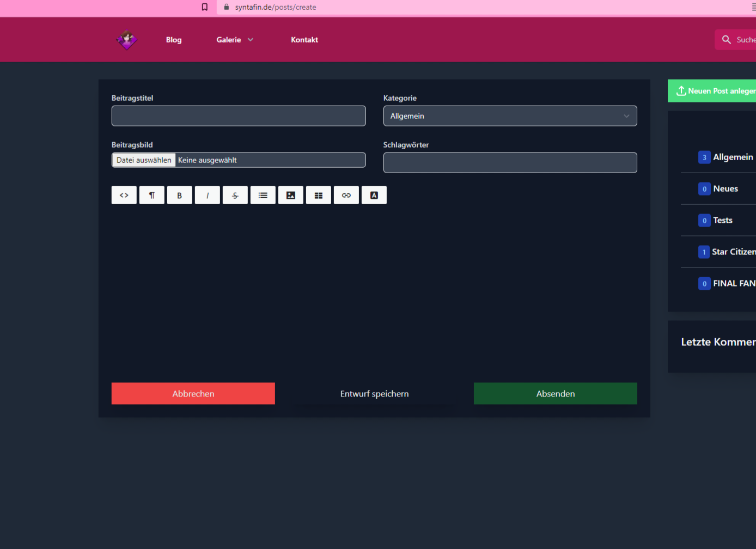Insert an image via editor toolbar

291,196
